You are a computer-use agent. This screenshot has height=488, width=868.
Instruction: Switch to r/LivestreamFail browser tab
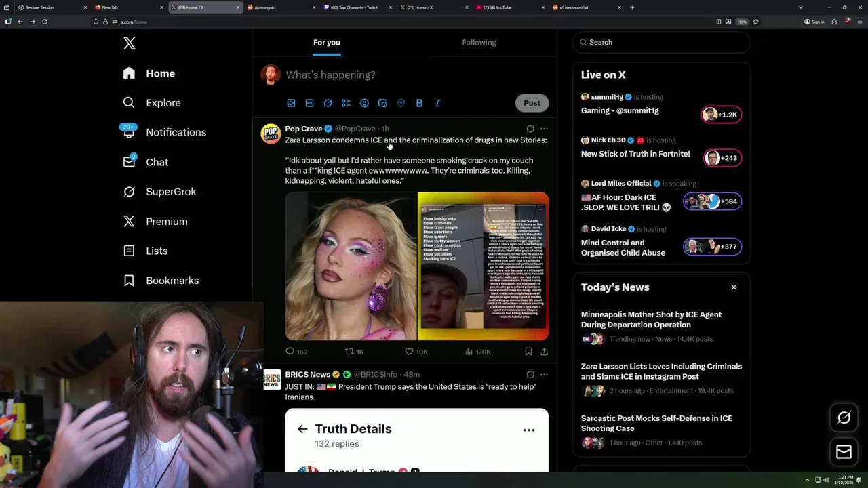click(x=587, y=7)
